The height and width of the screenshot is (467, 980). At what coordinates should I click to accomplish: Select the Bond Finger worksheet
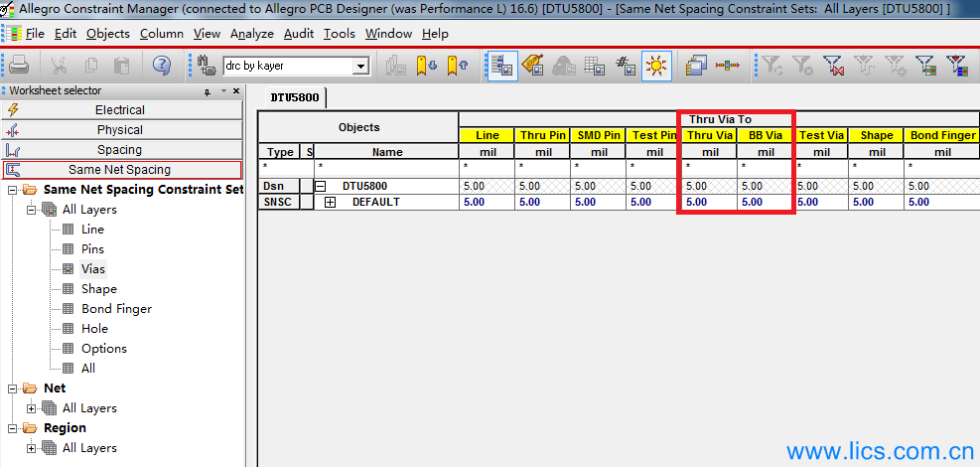116,309
